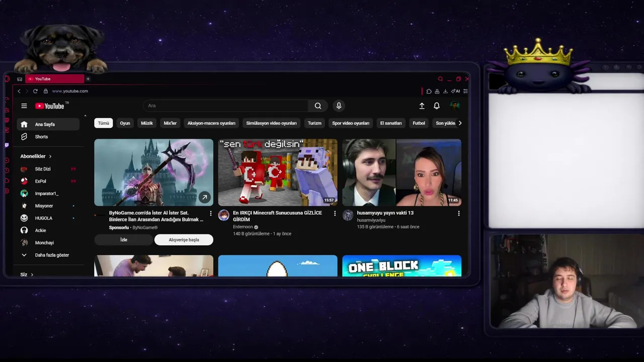The image size is (644, 362).
Task: Open the ByNoGame castle ad thumbnail
Action: point(153,172)
